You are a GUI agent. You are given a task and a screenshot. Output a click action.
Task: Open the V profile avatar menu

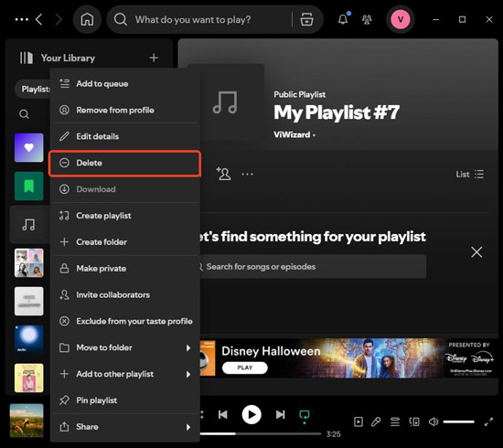tap(401, 19)
